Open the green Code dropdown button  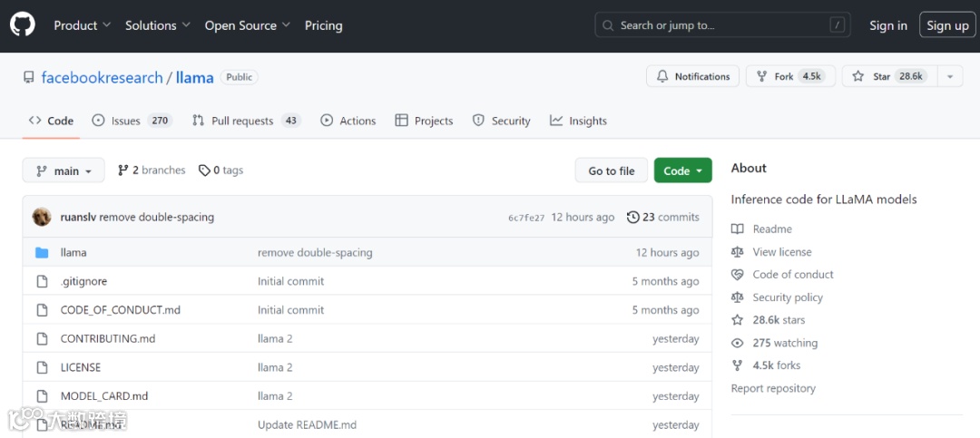(x=683, y=170)
